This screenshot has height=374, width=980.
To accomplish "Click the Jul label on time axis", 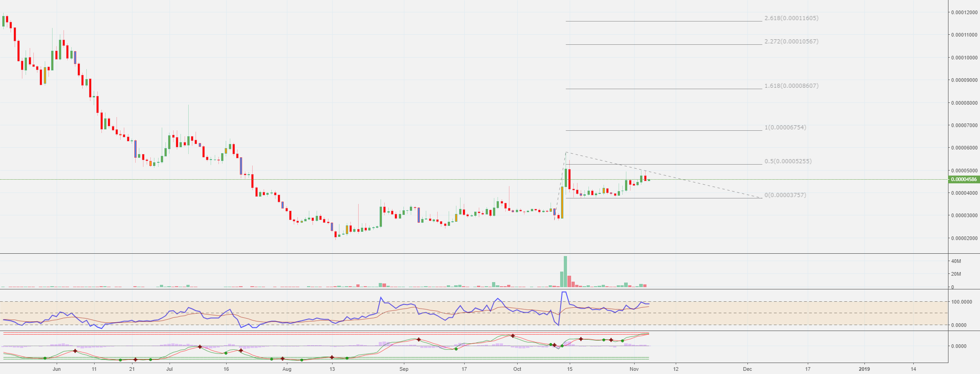I will click(x=170, y=369).
